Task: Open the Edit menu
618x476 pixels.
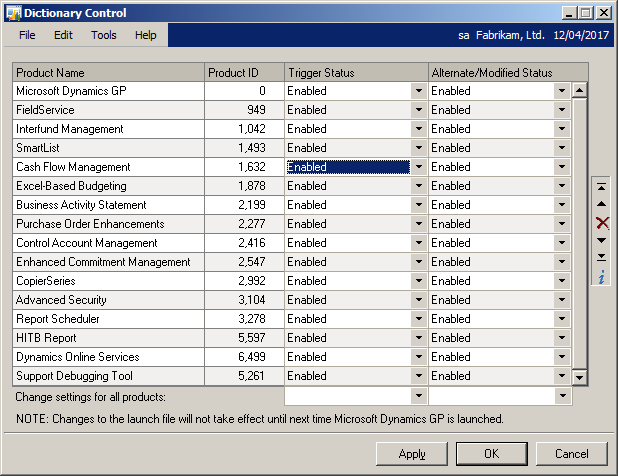Action: click(x=63, y=35)
